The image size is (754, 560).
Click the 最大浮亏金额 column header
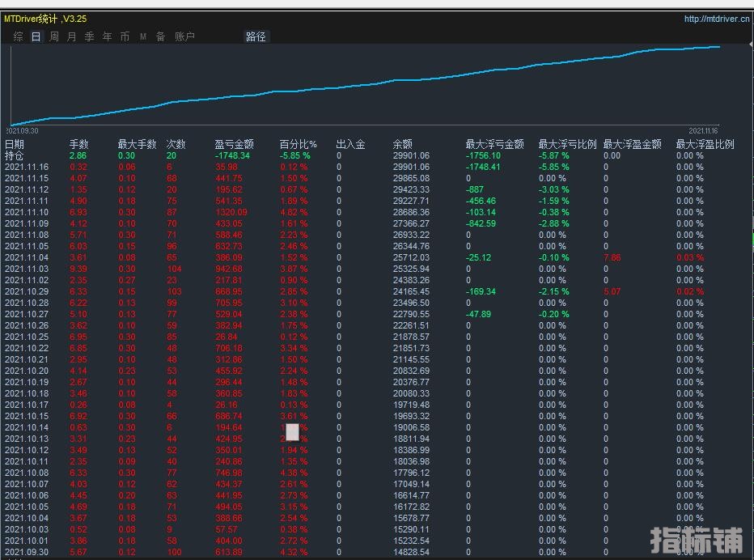(x=495, y=144)
